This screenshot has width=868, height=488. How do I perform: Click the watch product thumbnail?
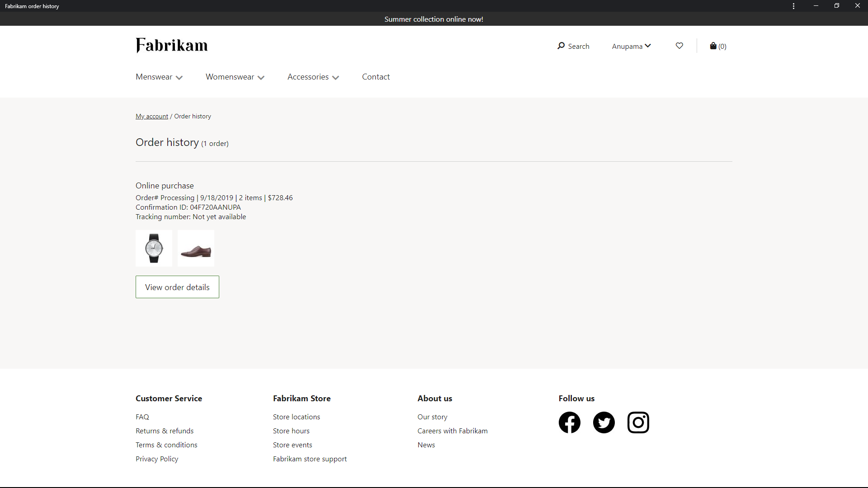tap(154, 248)
